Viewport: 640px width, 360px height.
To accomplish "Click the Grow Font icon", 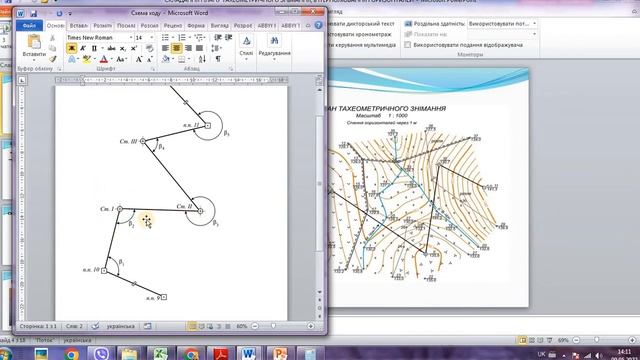I will click(139, 60).
